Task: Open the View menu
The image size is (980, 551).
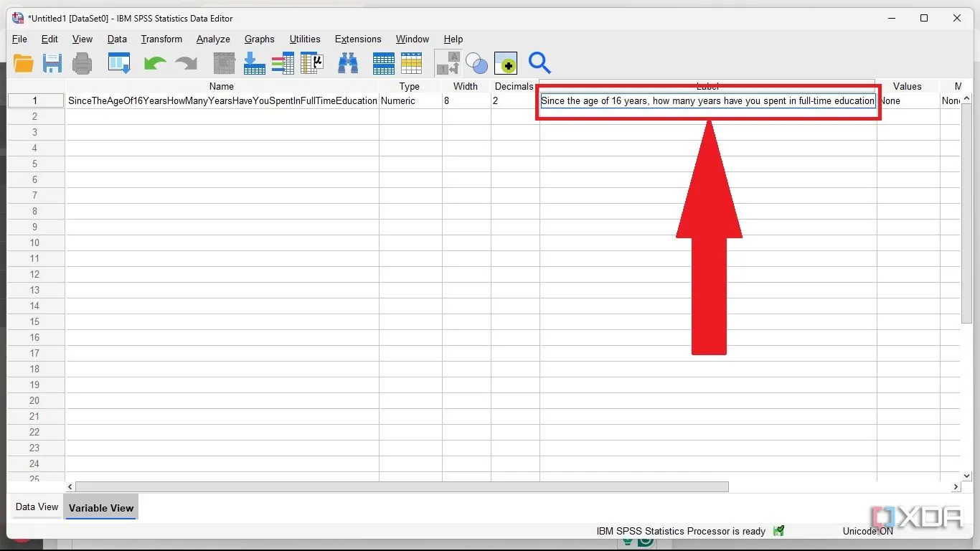Action: click(83, 39)
